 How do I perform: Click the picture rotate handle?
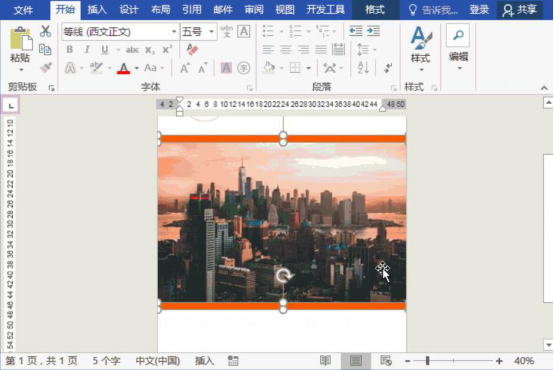pos(283,275)
